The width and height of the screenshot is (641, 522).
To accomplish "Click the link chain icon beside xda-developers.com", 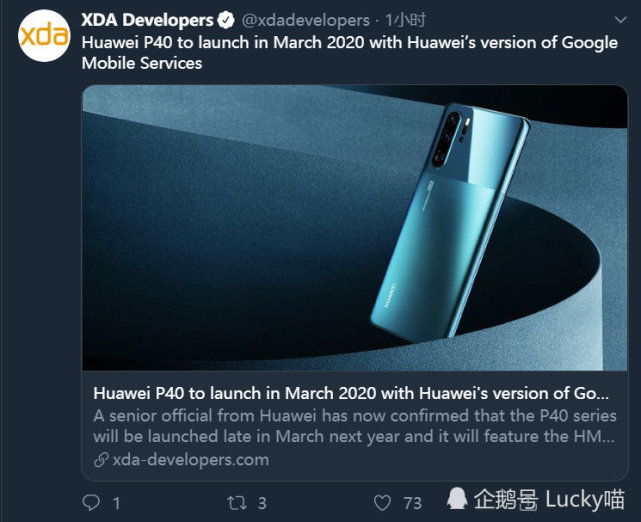I will [101, 460].
